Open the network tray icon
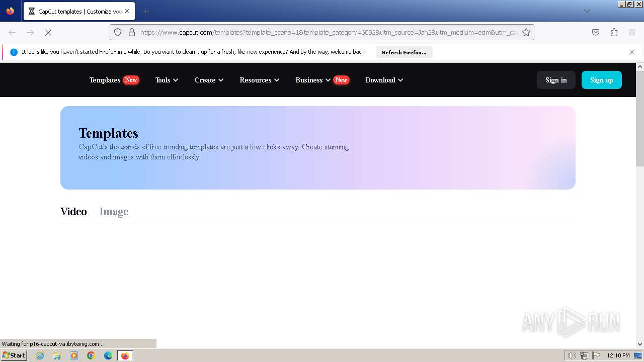Image resolution: width=644 pixels, height=362 pixels. 584,355
